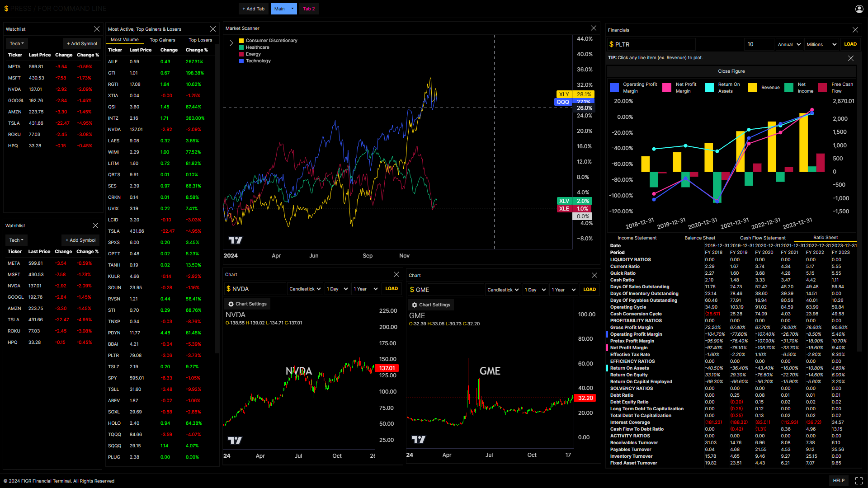Open 1 Year range dropdown in GME chart
This screenshot has height=488, width=868.
(x=563, y=290)
